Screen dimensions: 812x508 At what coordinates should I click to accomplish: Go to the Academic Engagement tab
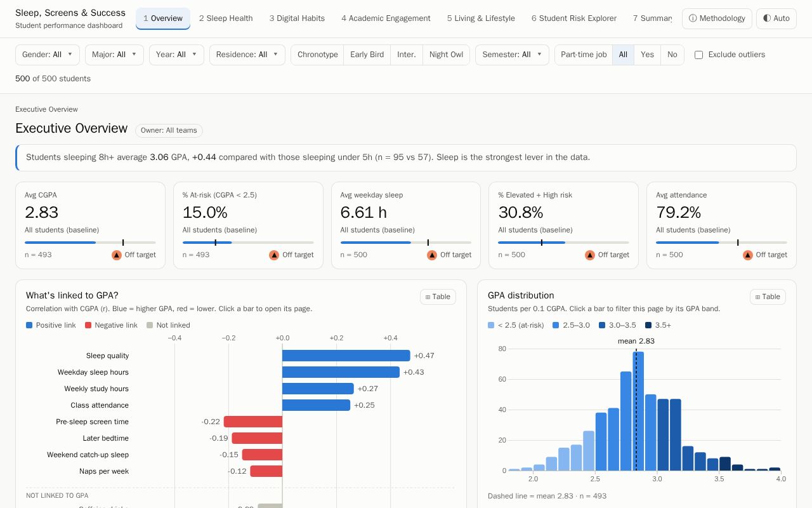pos(386,18)
